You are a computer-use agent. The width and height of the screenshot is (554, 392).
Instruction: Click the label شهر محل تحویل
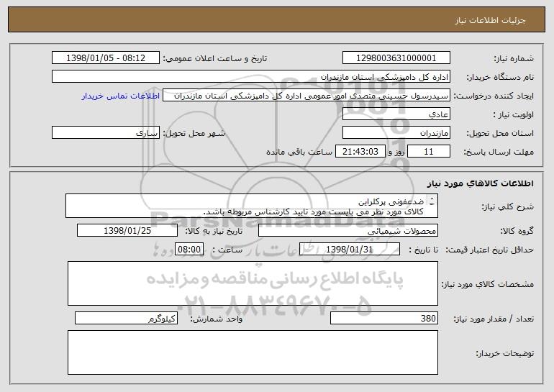pos(194,134)
